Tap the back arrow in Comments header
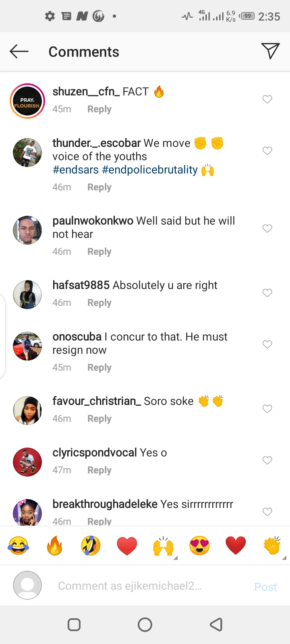Viewport: 290px width, 644px height. [19, 52]
